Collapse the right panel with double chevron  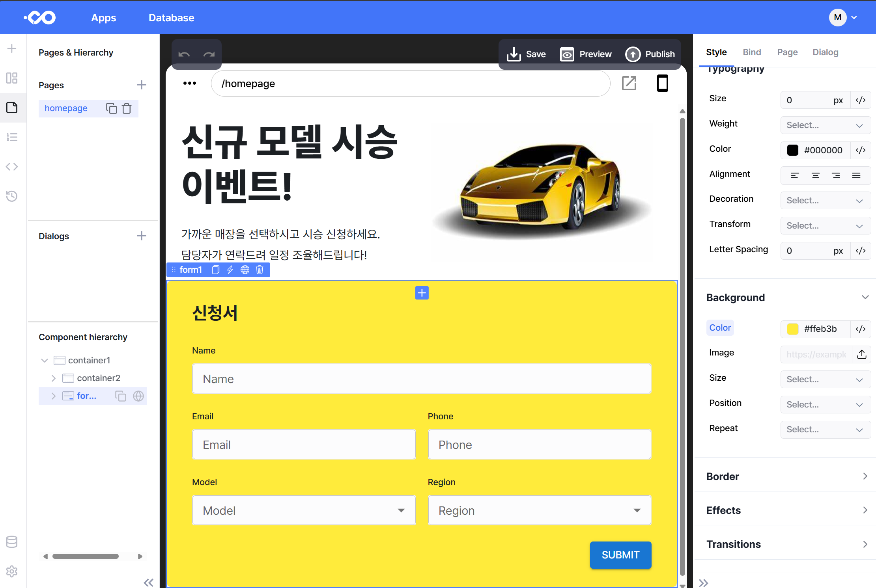(704, 583)
